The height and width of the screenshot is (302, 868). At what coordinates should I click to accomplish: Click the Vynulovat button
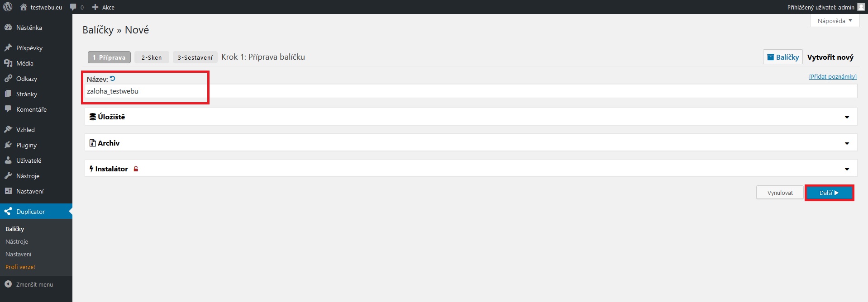[780, 193]
